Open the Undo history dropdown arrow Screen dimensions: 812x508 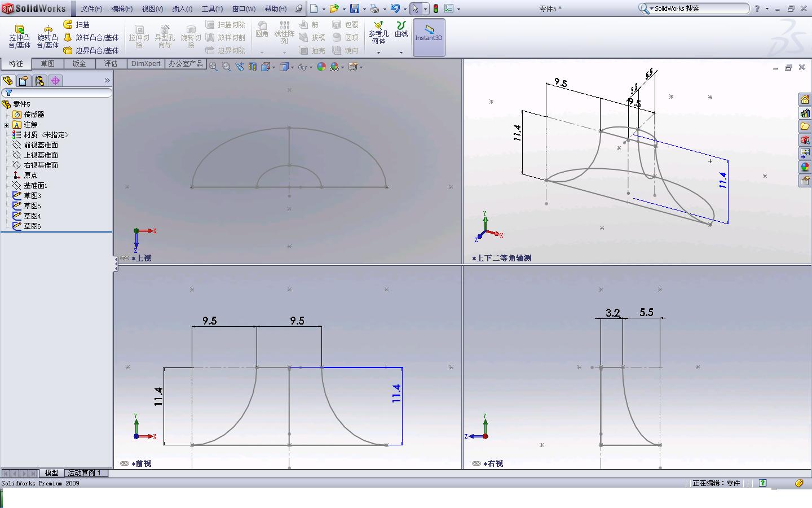click(x=405, y=9)
